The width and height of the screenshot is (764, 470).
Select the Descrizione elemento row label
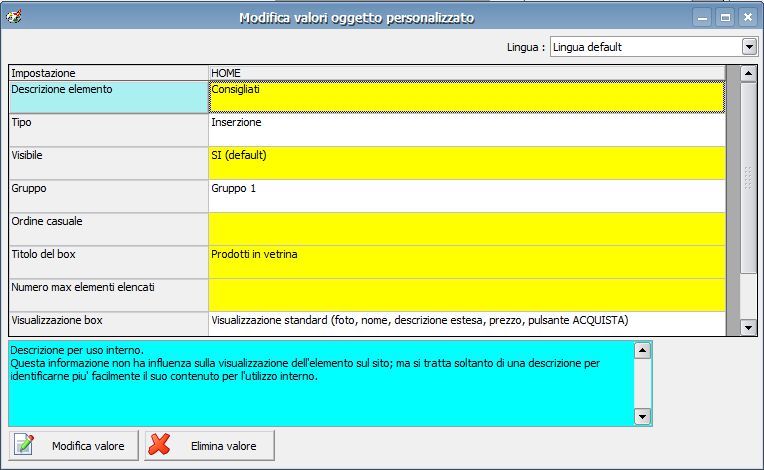pos(109,97)
